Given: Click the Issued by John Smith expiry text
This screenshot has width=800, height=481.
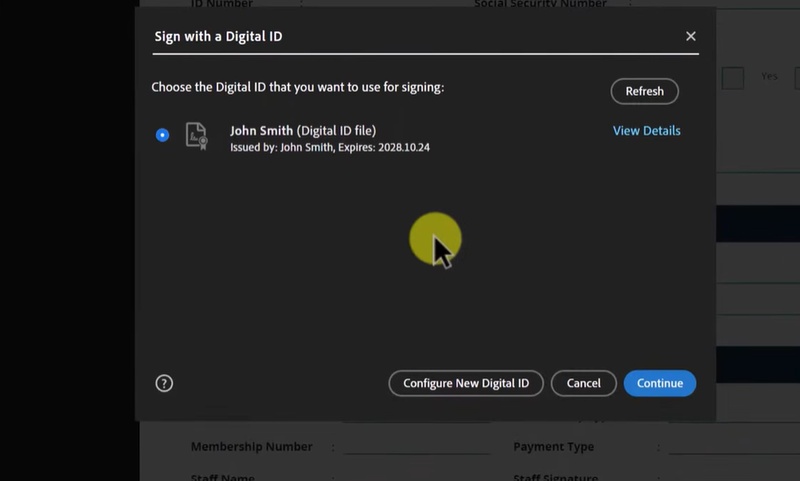Looking at the screenshot, I should pos(330,147).
